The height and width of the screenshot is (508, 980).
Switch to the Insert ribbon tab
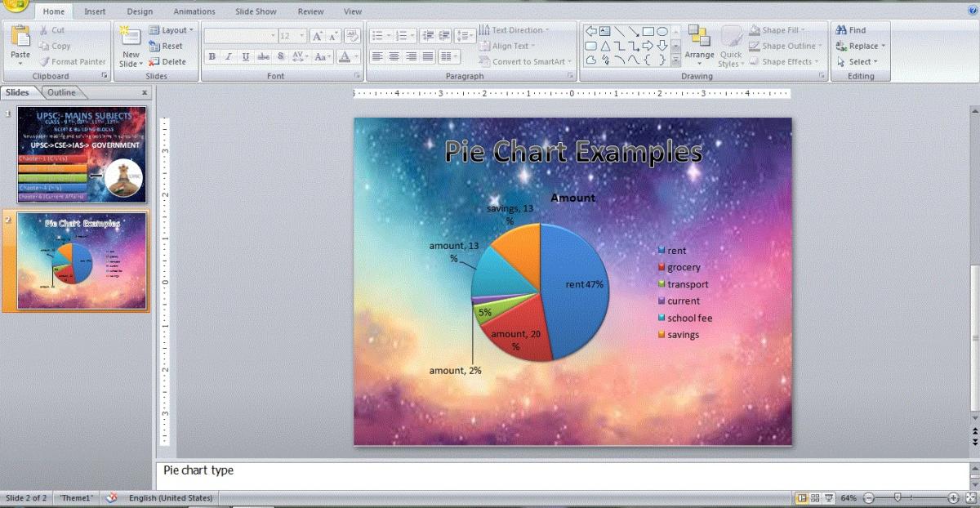pyautogui.click(x=95, y=11)
